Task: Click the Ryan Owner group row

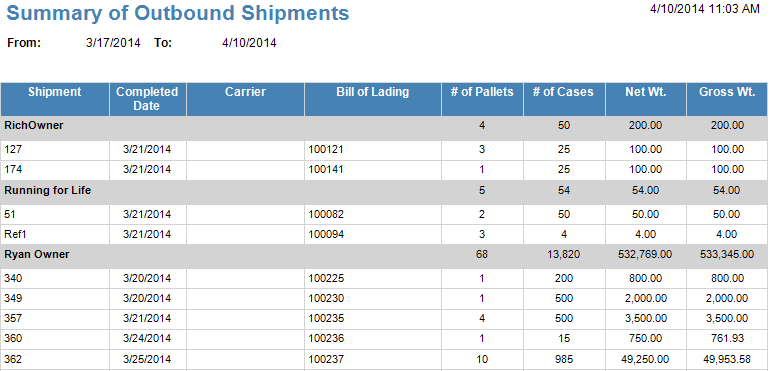Action: click(384, 257)
